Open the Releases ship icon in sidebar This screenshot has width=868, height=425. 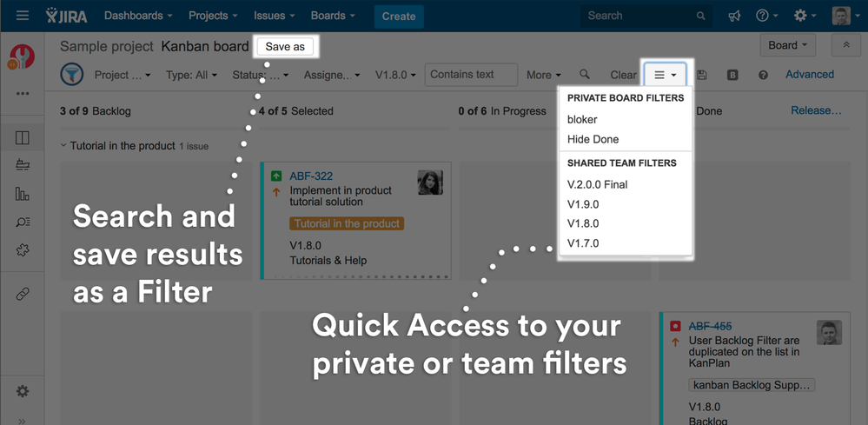pyautogui.click(x=22, y=165)
